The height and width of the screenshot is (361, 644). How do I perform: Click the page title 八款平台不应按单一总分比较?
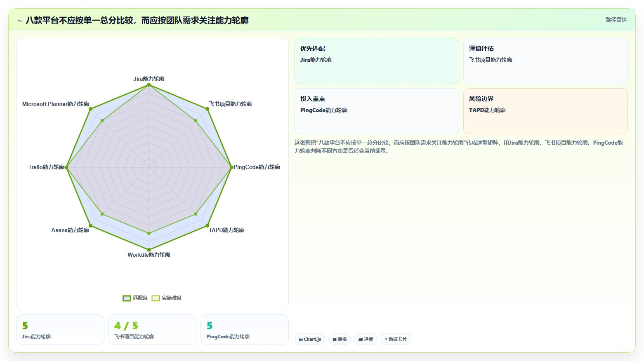pyautogui.click(x=137, y=21)
